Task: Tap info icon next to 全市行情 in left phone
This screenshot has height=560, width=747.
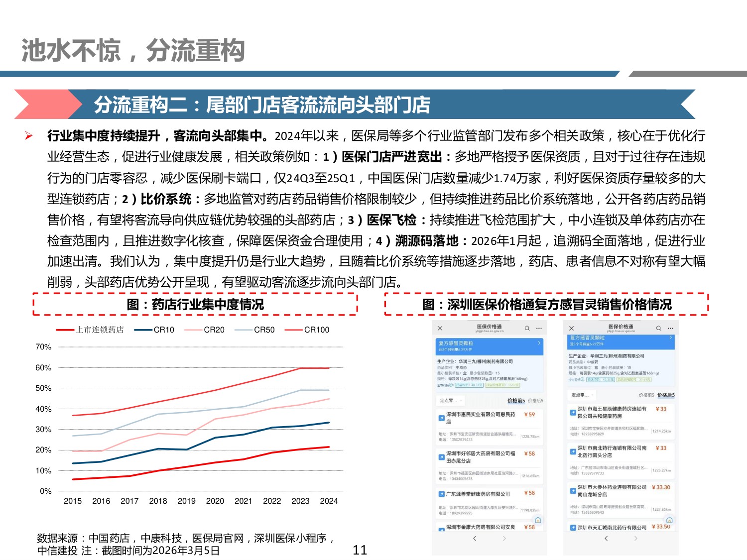Action: click(451, 385)
